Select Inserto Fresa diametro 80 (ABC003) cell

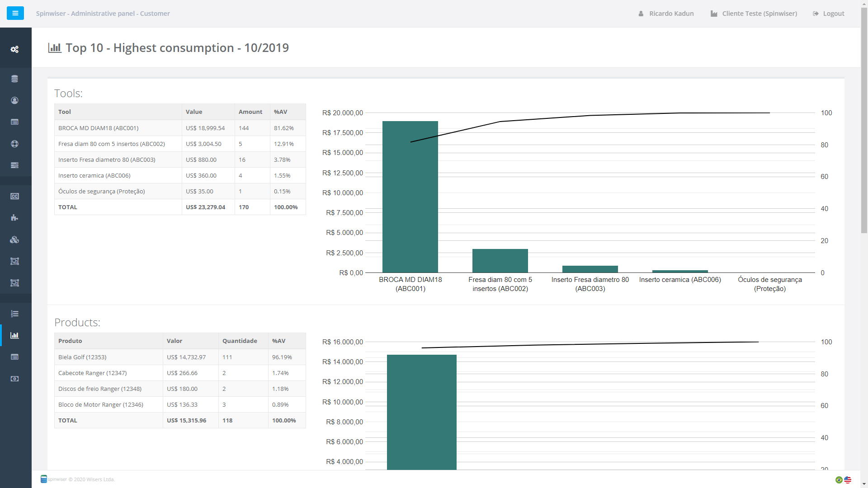(118, 160)
